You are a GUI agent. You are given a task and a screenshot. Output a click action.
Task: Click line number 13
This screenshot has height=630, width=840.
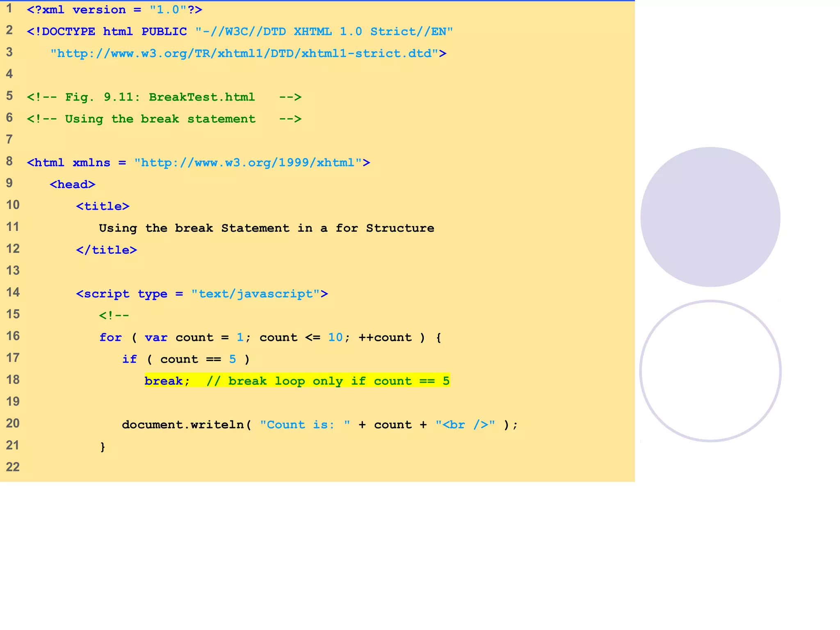click(13, 270)
